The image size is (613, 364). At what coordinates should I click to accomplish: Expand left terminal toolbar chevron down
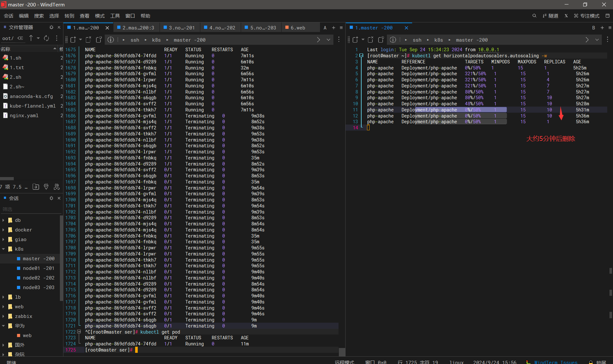point(328,40)
